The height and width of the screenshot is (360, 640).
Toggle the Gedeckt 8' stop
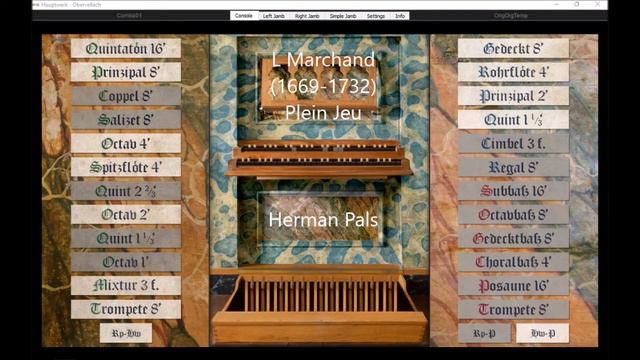513,49
